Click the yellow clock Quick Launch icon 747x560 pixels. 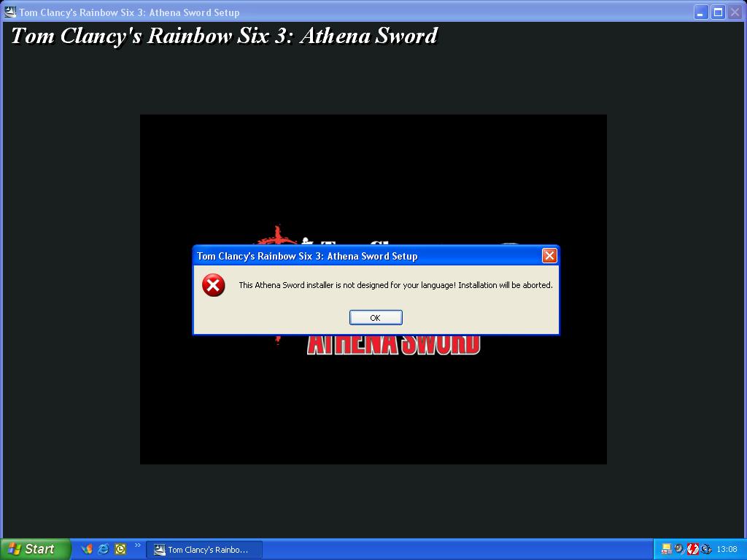pos(120,549)
